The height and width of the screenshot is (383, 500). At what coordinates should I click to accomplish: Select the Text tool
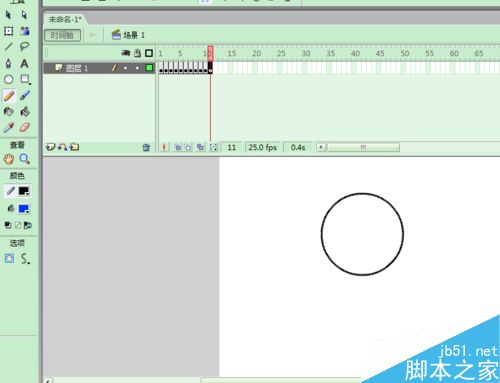pos(24,63)
